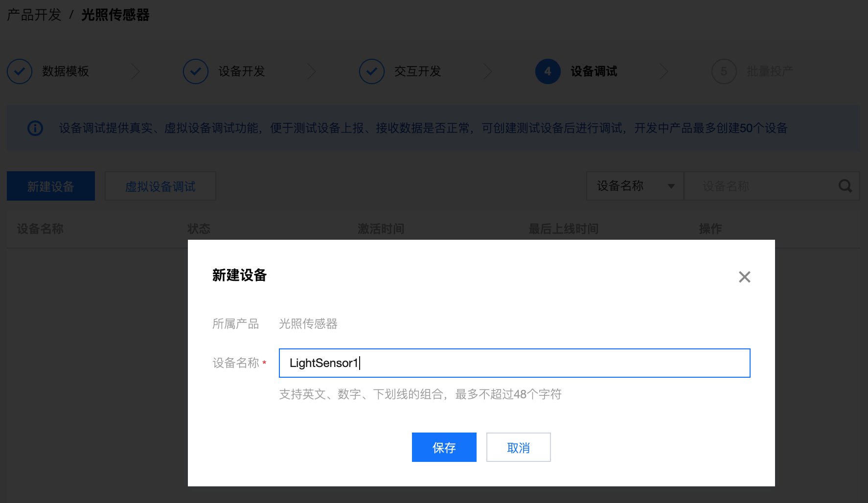868x503 pixels.
Task: Click the chevron arrow after 数据模板
Action: click(x=136, y=71)
